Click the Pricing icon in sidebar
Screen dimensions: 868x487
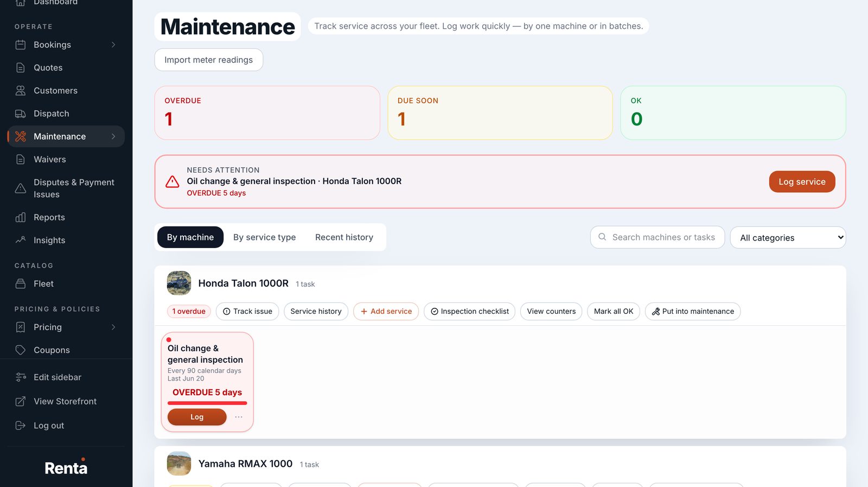coord(21,327)
